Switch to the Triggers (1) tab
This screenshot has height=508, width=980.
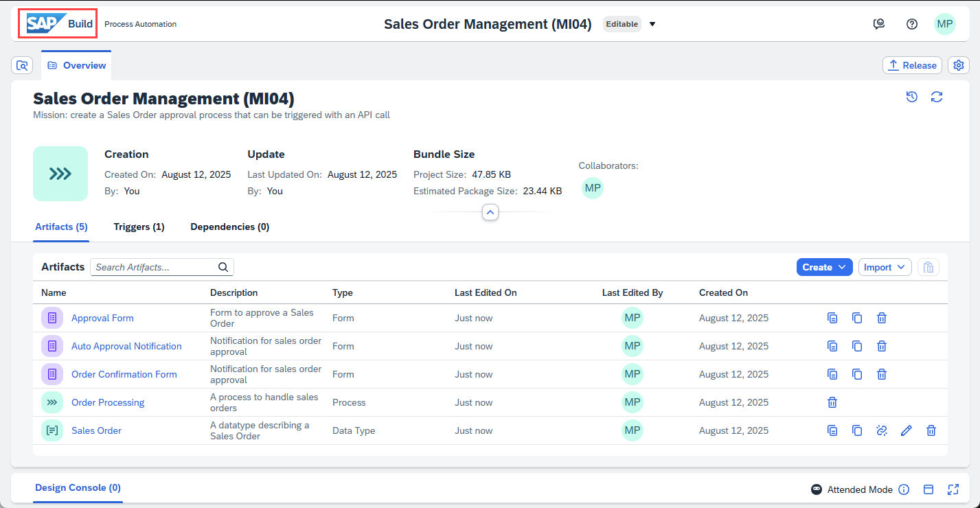[x=139, y=227]
